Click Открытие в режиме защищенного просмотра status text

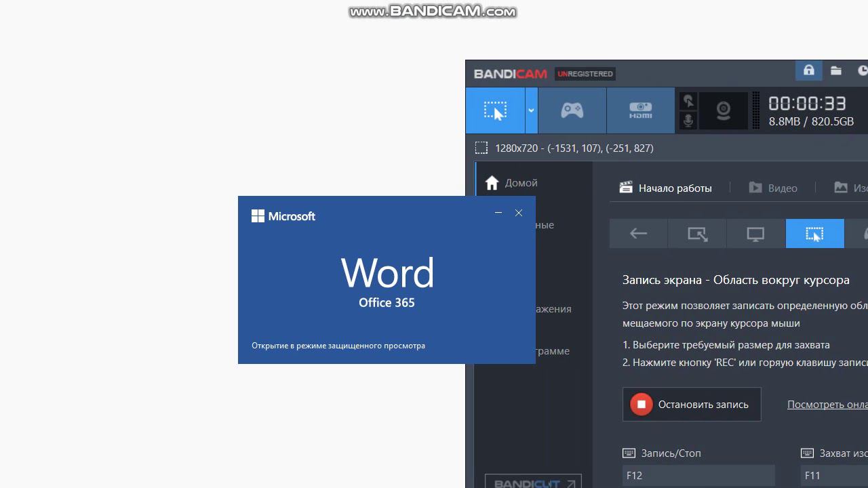pos(338,346)
